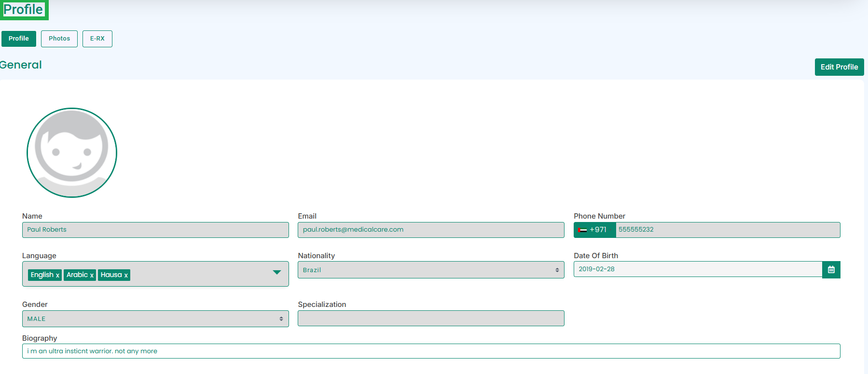Click the Date Of Birth field 2019-02-28

click(698, 269)
